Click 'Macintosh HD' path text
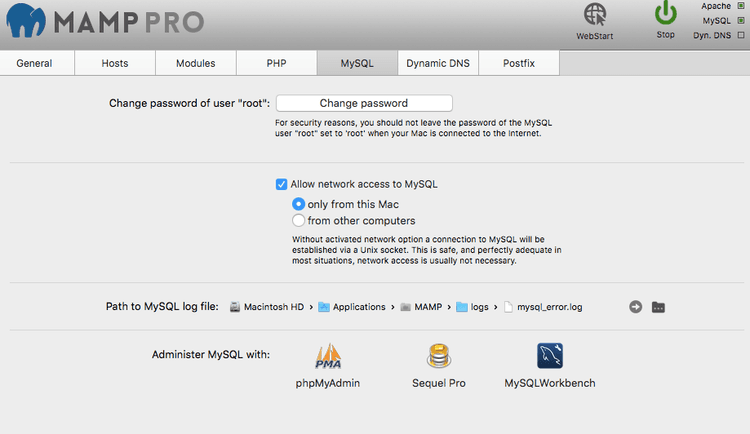 pyautogui.click(x=274, y=307)
